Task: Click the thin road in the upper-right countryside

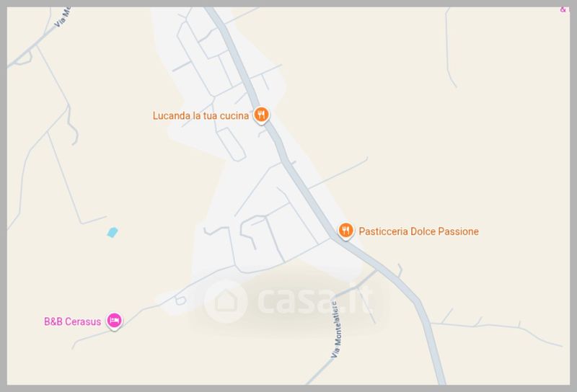Action: [449, 48]
